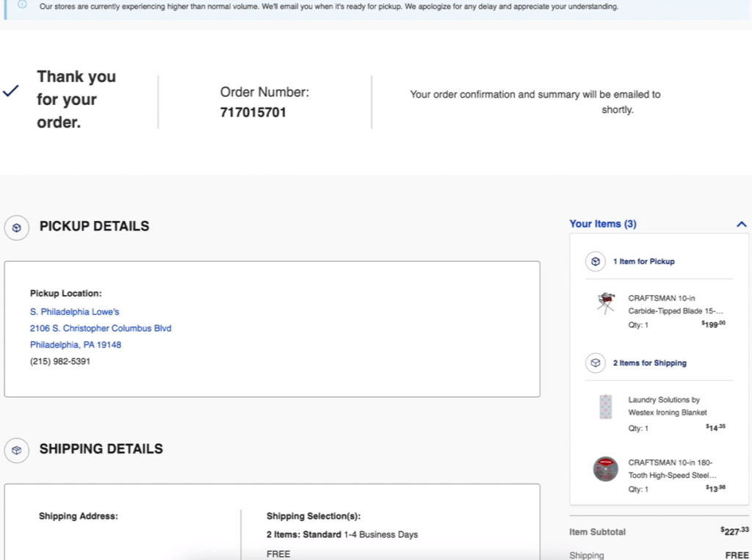Screen dimensions: 752x560
Task: Open the CRAFTSMAN saw blade thumbnail
Action: [x=606, y=468]
